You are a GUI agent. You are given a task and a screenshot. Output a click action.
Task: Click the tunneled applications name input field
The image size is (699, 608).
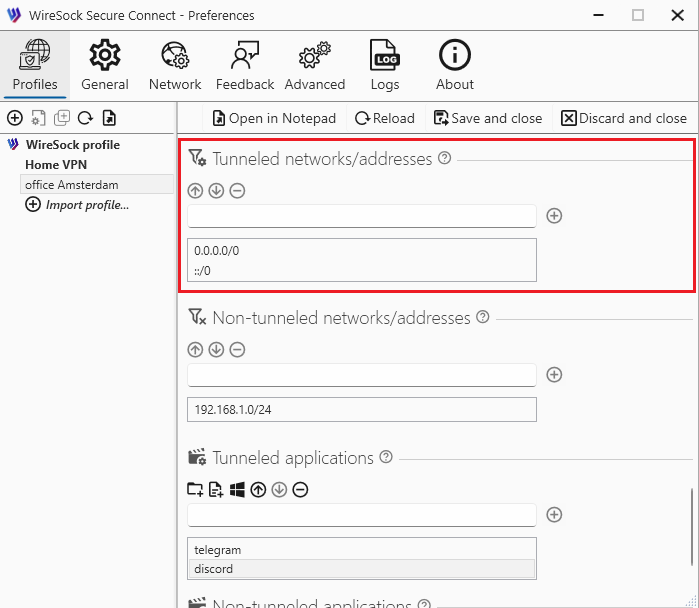[x=362, y=515]
